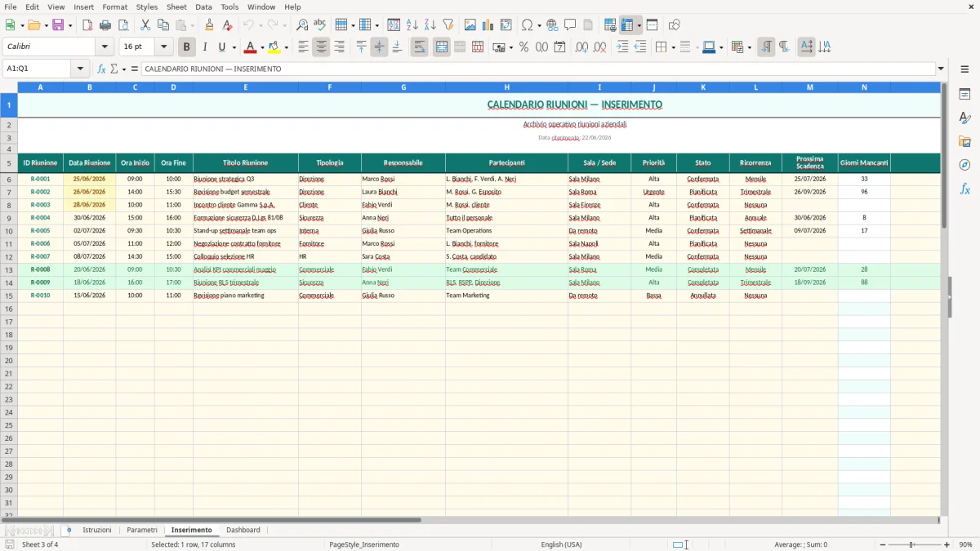Open Find & Replace
The width and height of the screenshot is (980, 551).
pyautogui.click(x=302, y=25)
